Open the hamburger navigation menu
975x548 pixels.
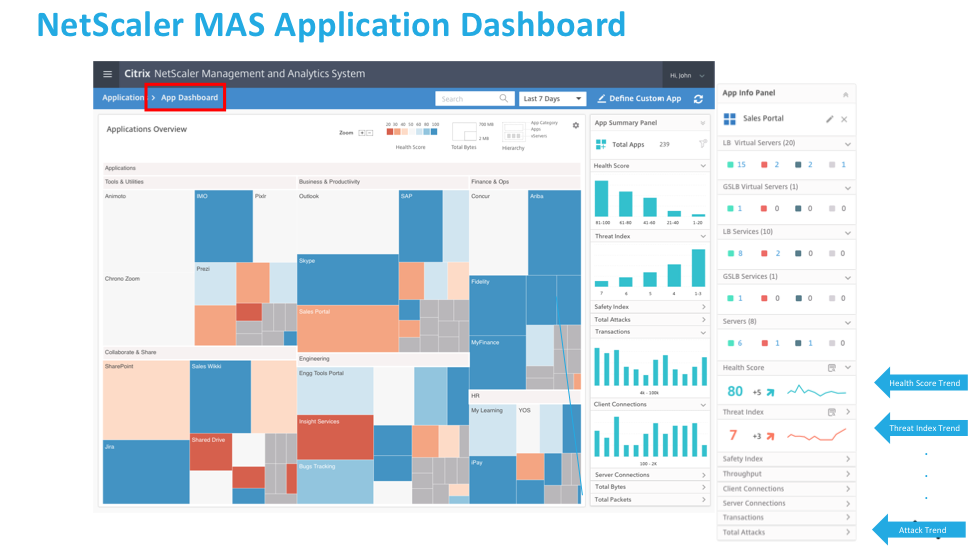click(108, 74)
